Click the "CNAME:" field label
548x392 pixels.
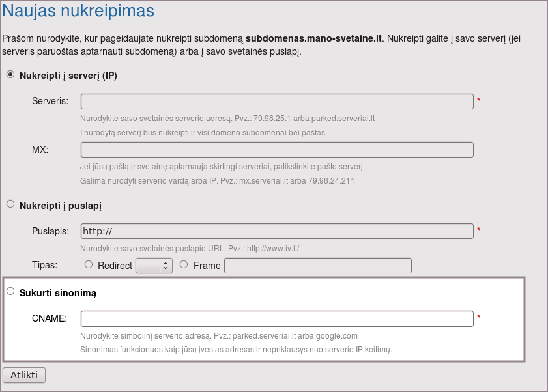tap(50, 318)
